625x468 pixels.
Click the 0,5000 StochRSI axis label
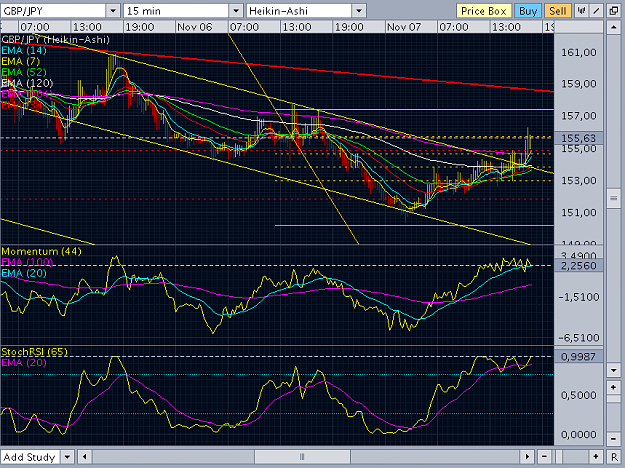click(x=579, y=395)
